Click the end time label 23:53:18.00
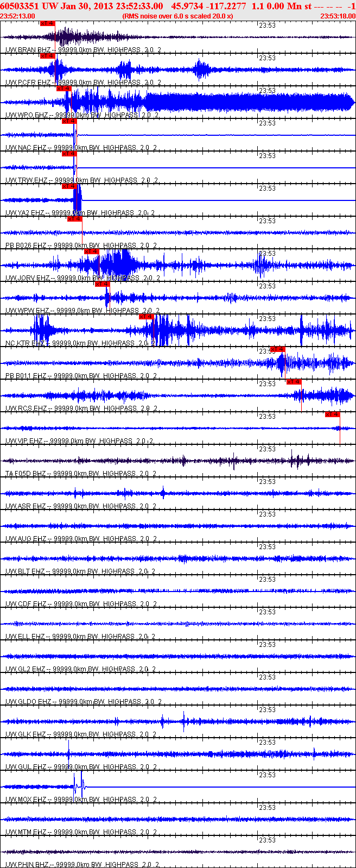Screen dimensions: 356x868 click(x=338, y=16)
